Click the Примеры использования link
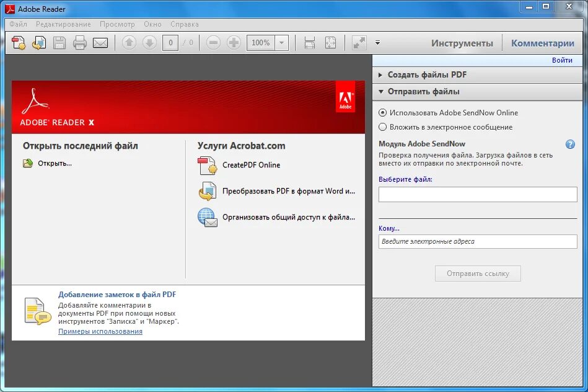 point(100,331)
